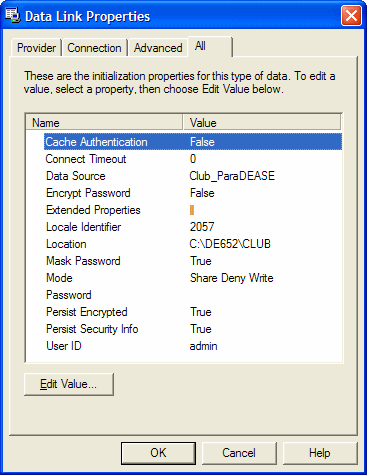This screenshot has width=367, height=475.
Task: Open the Connection tab
Action: pyautogui.click(x=94, y=48)
